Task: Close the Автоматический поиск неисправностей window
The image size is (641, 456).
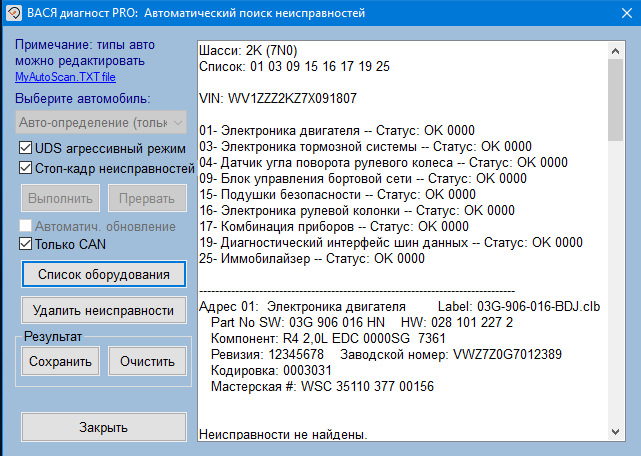Action: pyautogui.click(x=627, y=13)
